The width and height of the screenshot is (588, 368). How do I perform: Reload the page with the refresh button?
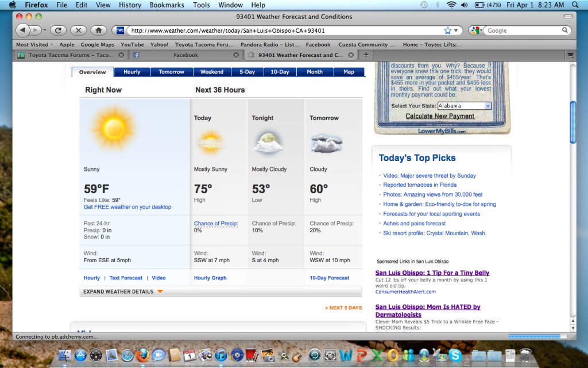click(x=58, y=30)
